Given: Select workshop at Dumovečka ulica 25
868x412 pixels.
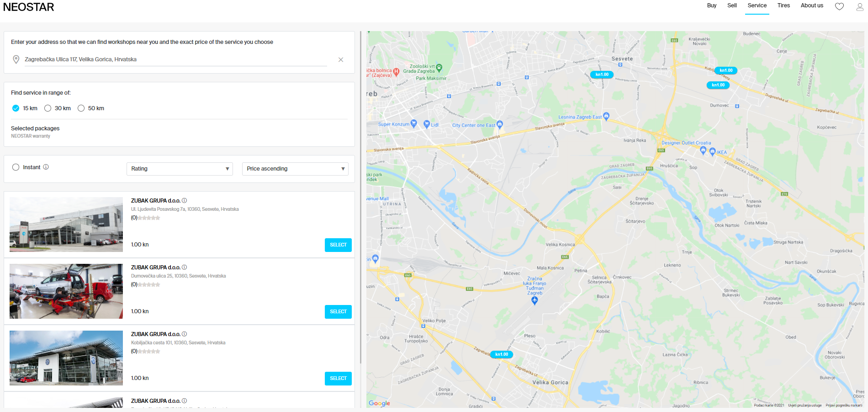Looking at the screenshot, I should pos(338,312).
